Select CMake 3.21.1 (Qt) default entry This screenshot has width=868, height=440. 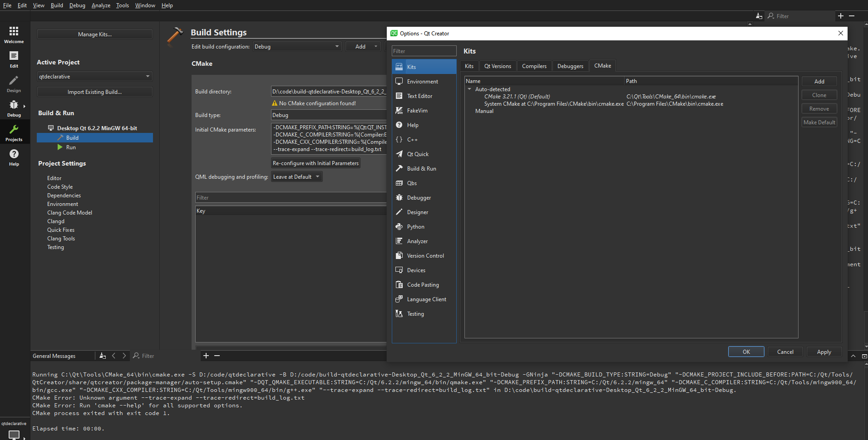pos(517,96)
